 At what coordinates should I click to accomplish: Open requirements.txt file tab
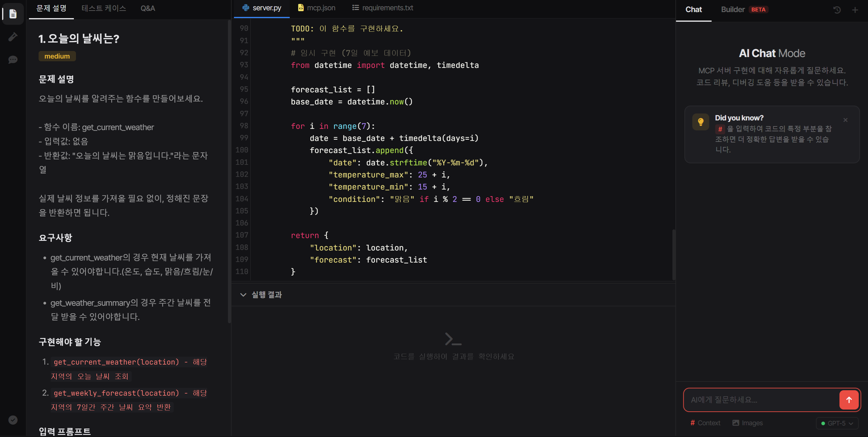pos(383,8)
